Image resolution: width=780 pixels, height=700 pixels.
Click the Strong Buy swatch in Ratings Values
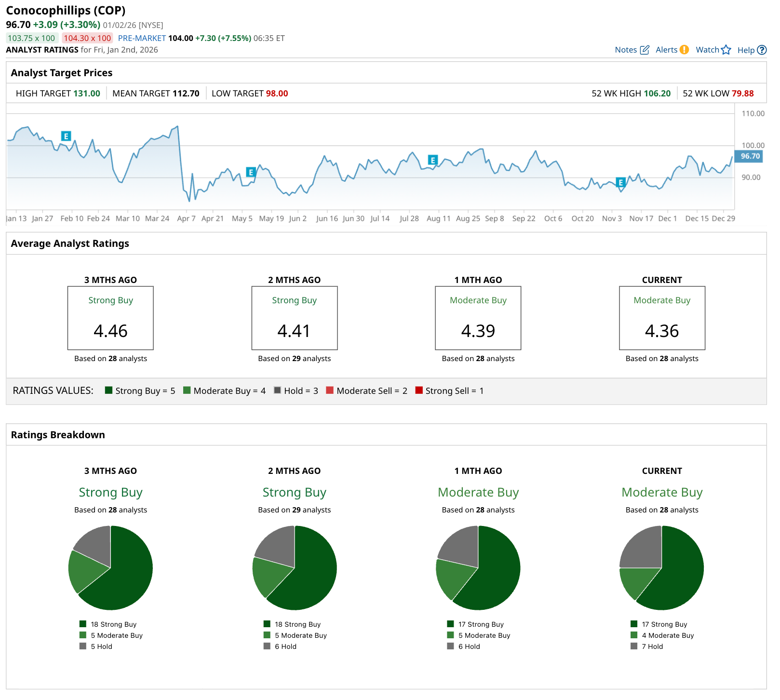[x=108, y=390]
